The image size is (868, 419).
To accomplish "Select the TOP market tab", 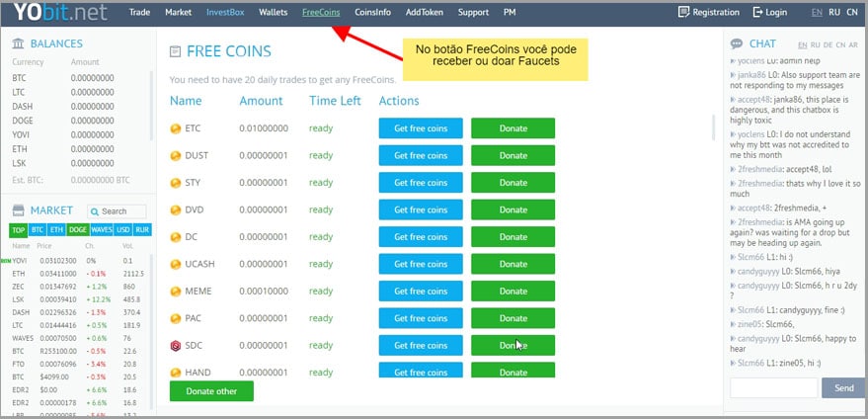I will (x=19, y=230).
